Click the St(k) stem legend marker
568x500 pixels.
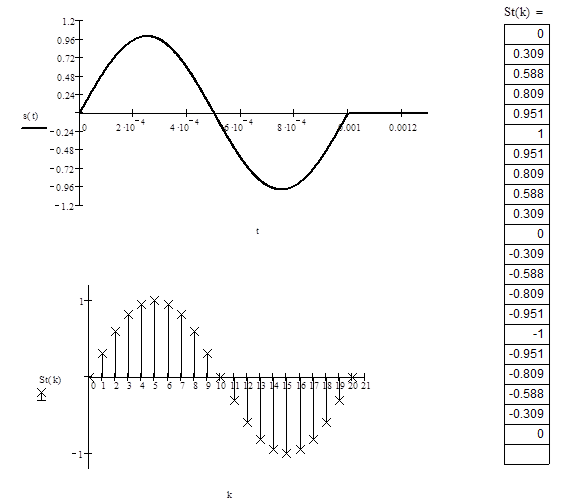pyautogui.click(x=42, y=395)
